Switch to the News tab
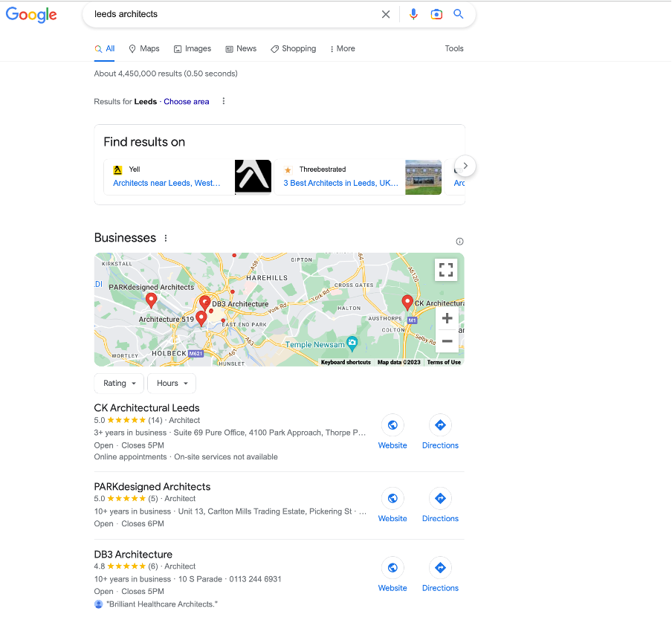The height and width of the screenshot is (620, 672). coord(241,49)
